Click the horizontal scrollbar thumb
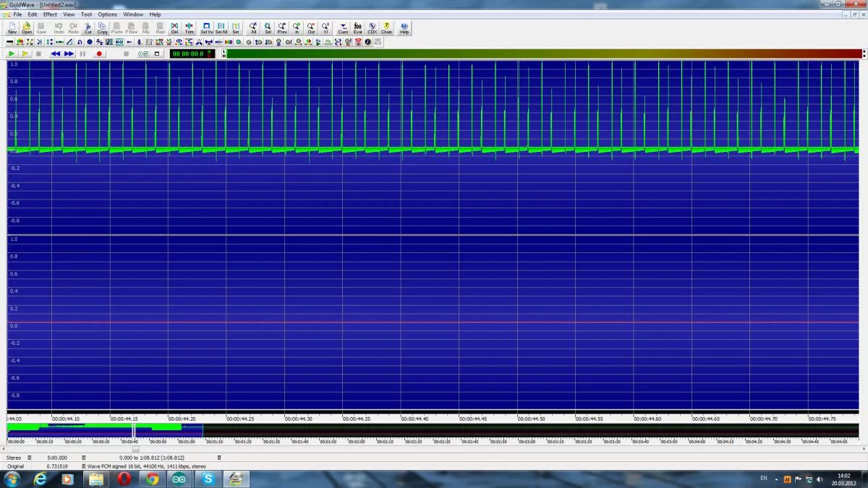 [x=135, y=449]
